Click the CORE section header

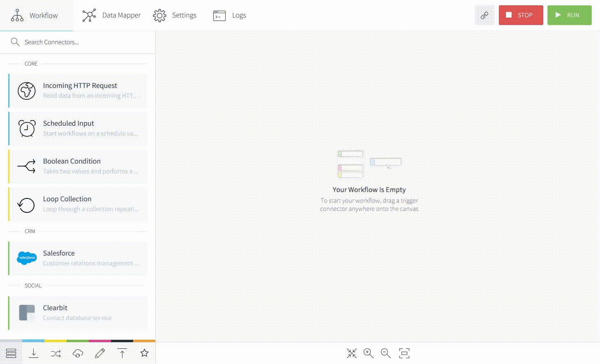(x=31, y=64)
